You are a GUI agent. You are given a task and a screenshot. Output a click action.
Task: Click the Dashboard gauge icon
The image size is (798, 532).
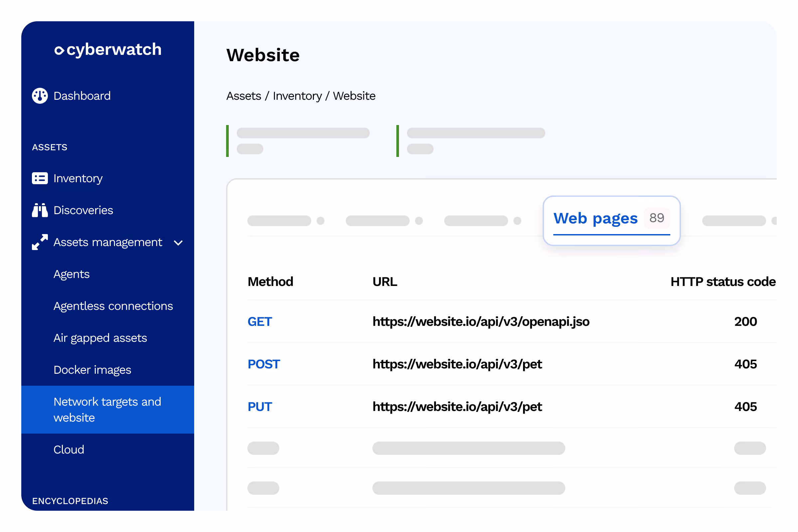point(40,96)
